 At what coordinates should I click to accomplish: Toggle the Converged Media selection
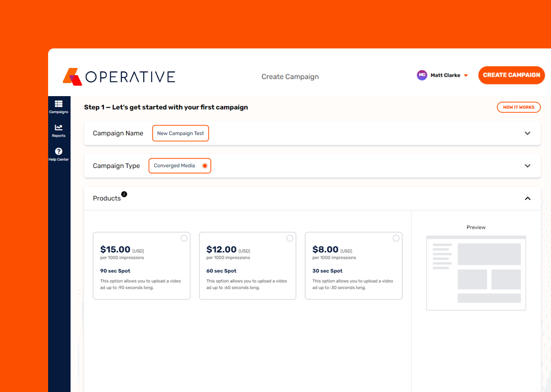click(205, 166)
